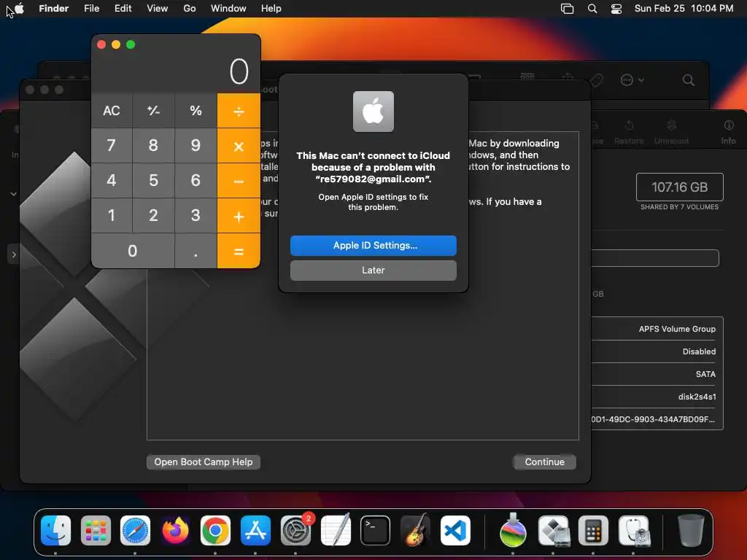Tap the 8 key on the calculator

(x=153, y=145)
